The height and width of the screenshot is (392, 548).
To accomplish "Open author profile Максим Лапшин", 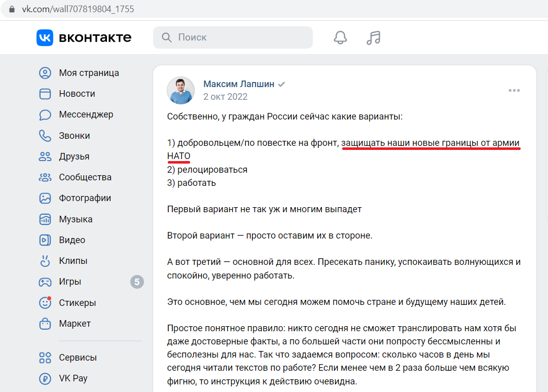I will [239, 84].
